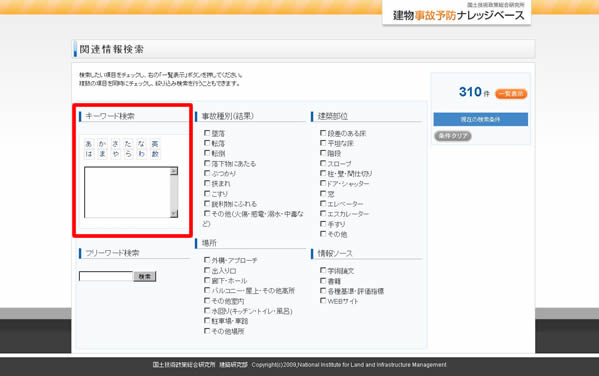Image resolution: width=599 pixels, height=376 pixels.
Task: Click the orange 一覧表示 button
Action: (511, 94)
